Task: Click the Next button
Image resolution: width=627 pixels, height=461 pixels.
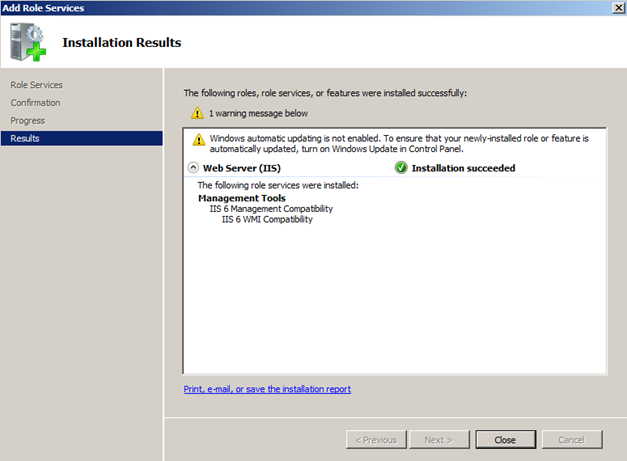Action: (x=439, y=440)
